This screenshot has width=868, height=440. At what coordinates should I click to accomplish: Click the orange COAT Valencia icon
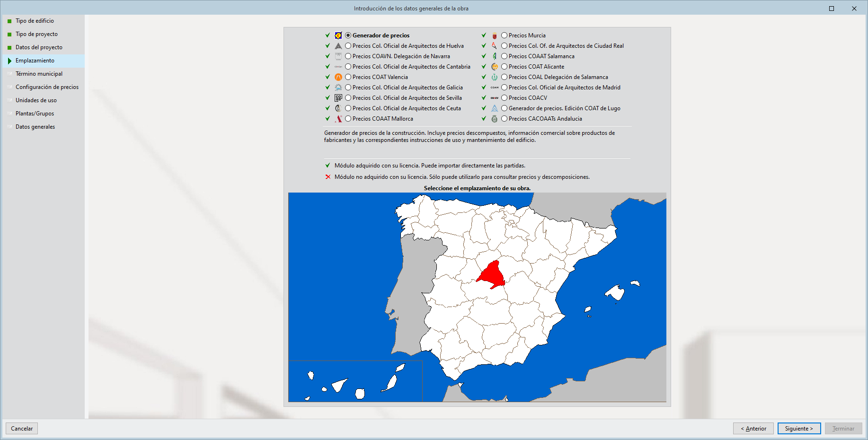[338, 77]
